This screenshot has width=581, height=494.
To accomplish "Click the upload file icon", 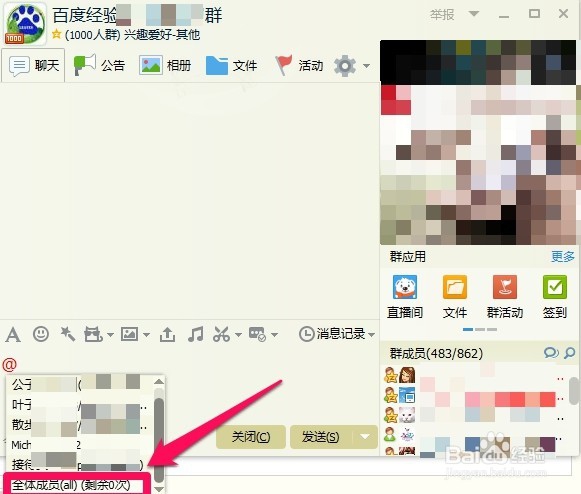I will pyautogui.click(x=167, y=334).
